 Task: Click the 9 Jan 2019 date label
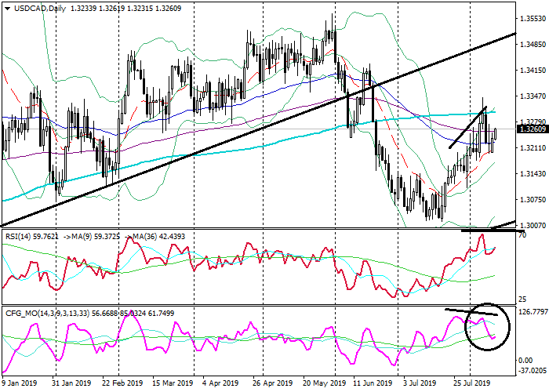[20, 383]
